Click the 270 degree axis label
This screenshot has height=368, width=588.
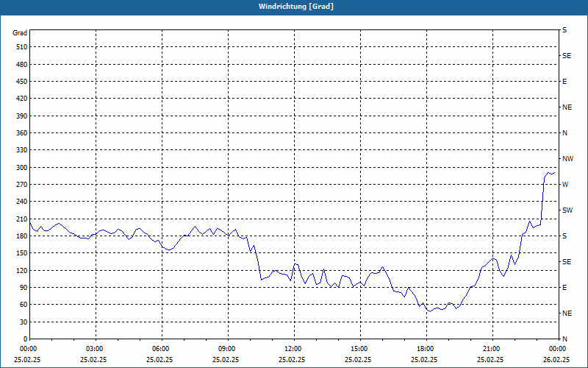tap(22, 185)
